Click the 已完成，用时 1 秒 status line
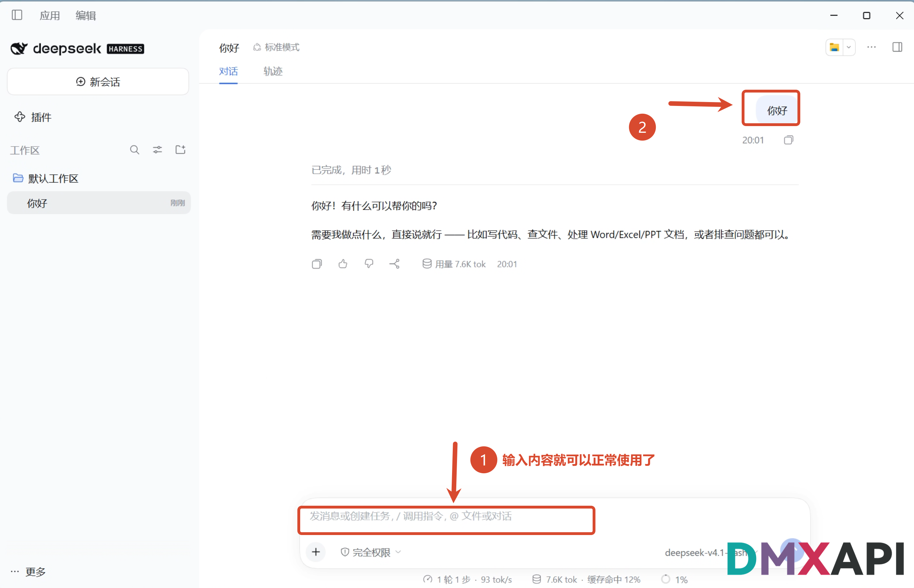The width and height of the screenshot is (914, 588). pyautogui.click(x=351, y=170)
